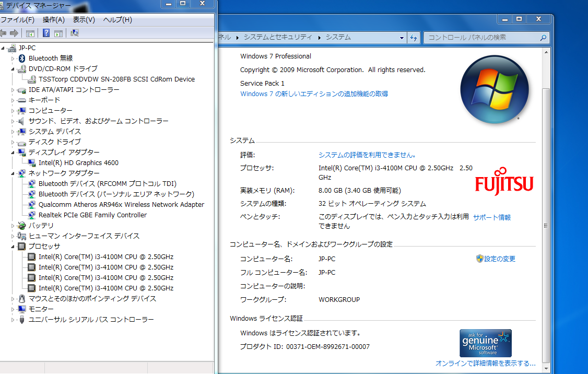Click the 32 ビット オペレーティング システム text
This screenshot has width=588, height=374.
pos(372,204)
